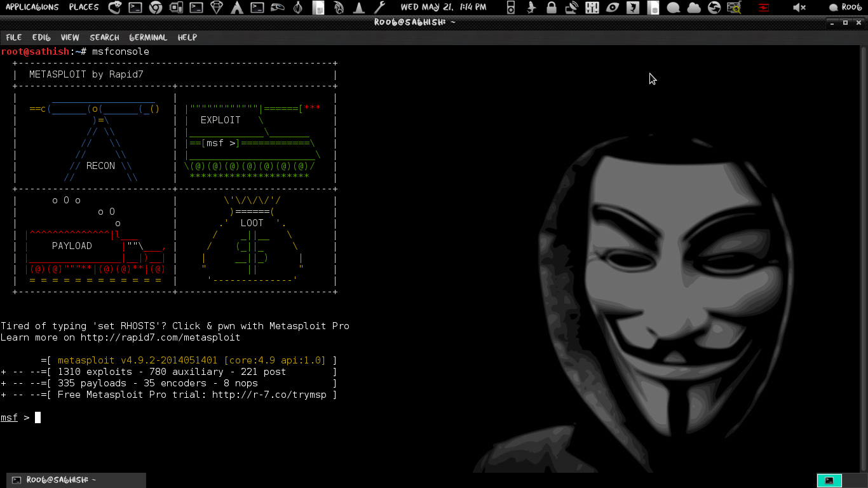Launch terminal icon right of Iceweasel
The height and width of the screenshot is (488, 868).
[x=135, y=8]
